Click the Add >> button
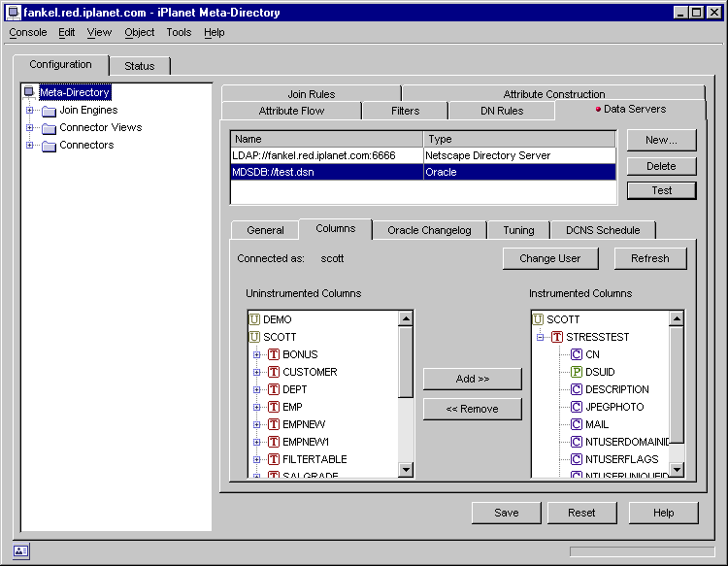The height and width of the screenshot is (566, 728). point(472,379)
